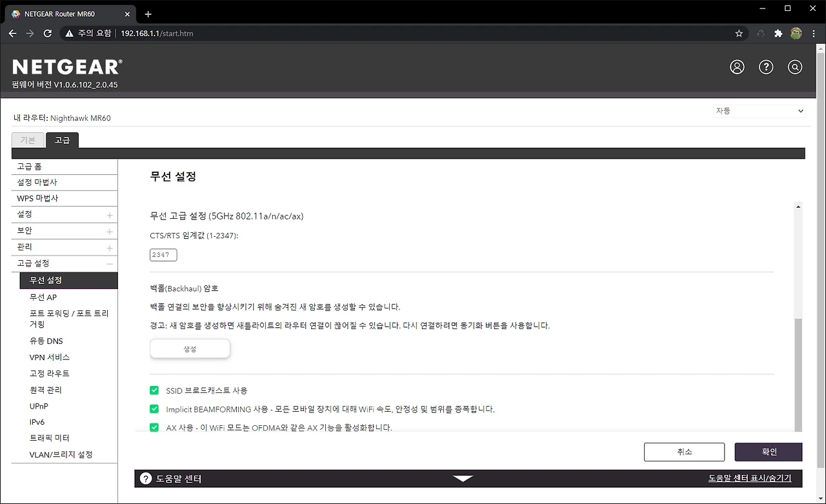Open search using the magnifier icon
This screenshot has height=504, width=826.
coord(795,66)
